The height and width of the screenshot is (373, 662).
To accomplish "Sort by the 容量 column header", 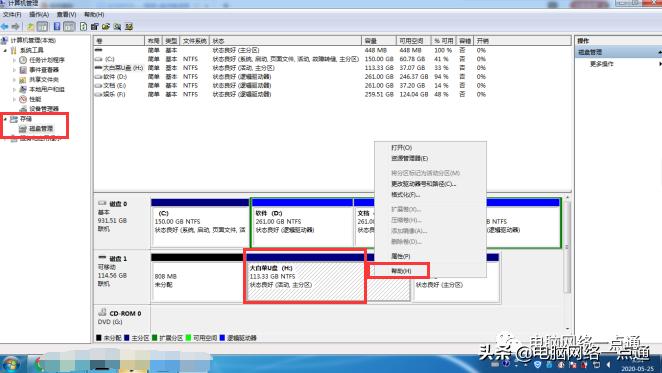I will pos(379,41).
